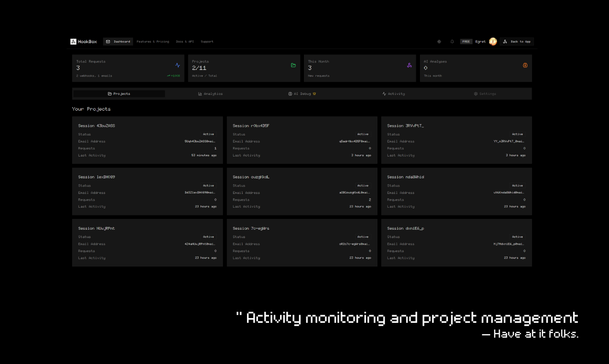Image resolution: width=609 pixels, height=364 pixels.
Task: Click the purple webhook icon in This Month
Action: click(x=409, y=65)
